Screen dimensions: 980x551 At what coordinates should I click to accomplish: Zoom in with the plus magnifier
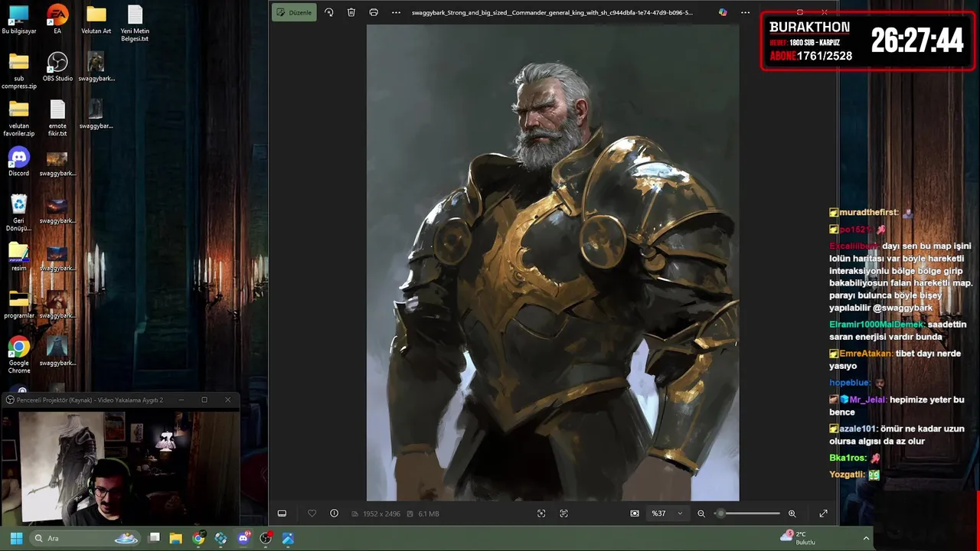pyautogui.click(x=792, y=514)
